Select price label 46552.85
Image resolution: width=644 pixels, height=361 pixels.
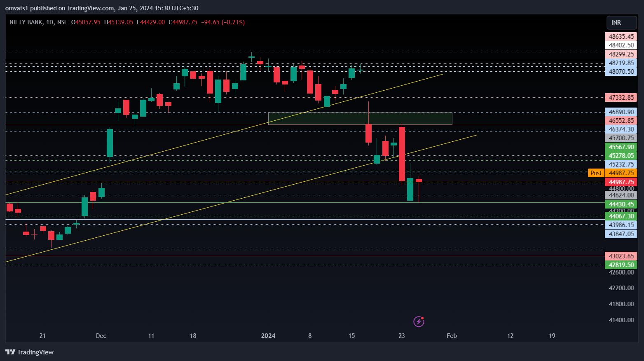pyautogui.click(x=621, y=121)
